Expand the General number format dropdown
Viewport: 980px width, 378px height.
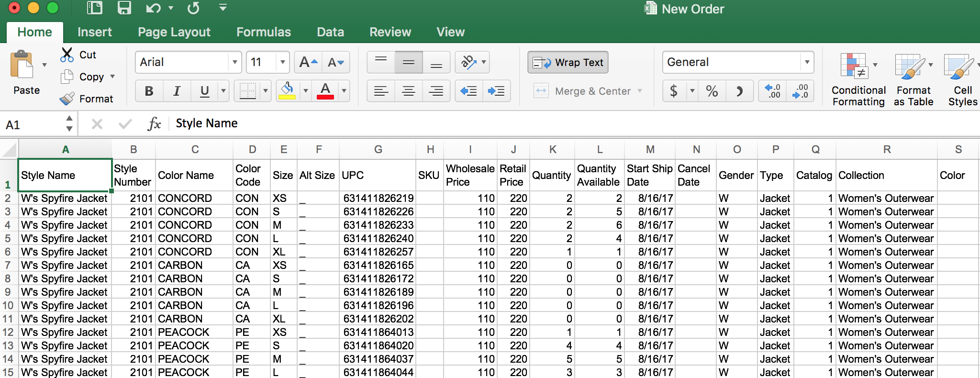(x=807, y=62)
